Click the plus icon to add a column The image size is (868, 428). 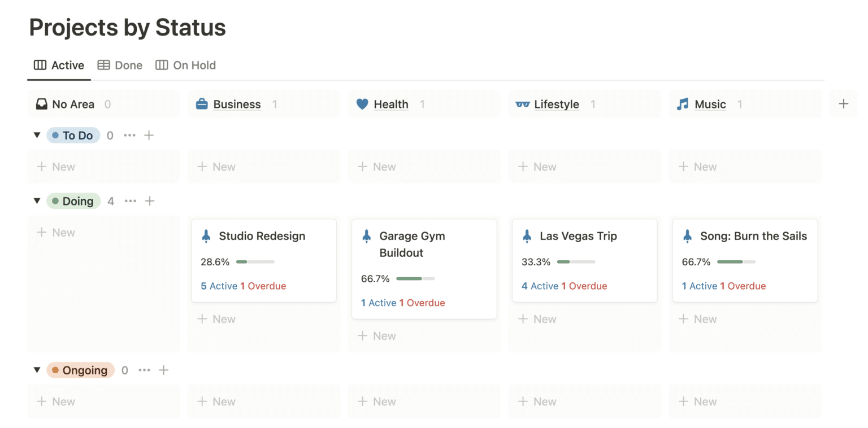843,104
